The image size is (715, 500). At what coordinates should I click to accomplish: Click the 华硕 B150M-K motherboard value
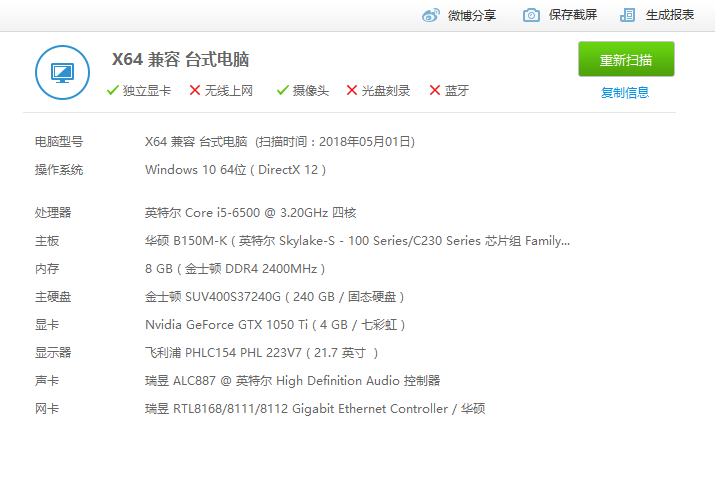click(x=358, y=241)
